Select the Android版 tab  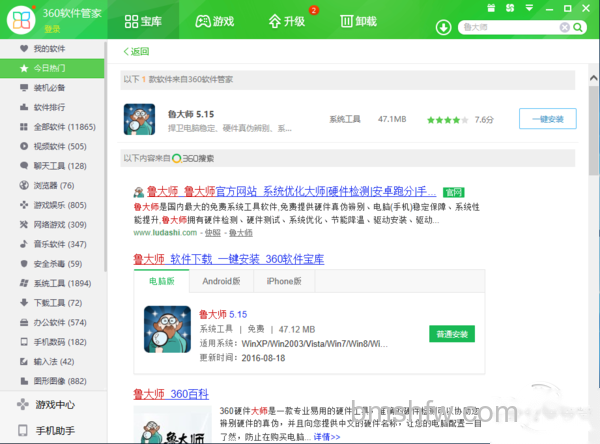tap(221, 281)
